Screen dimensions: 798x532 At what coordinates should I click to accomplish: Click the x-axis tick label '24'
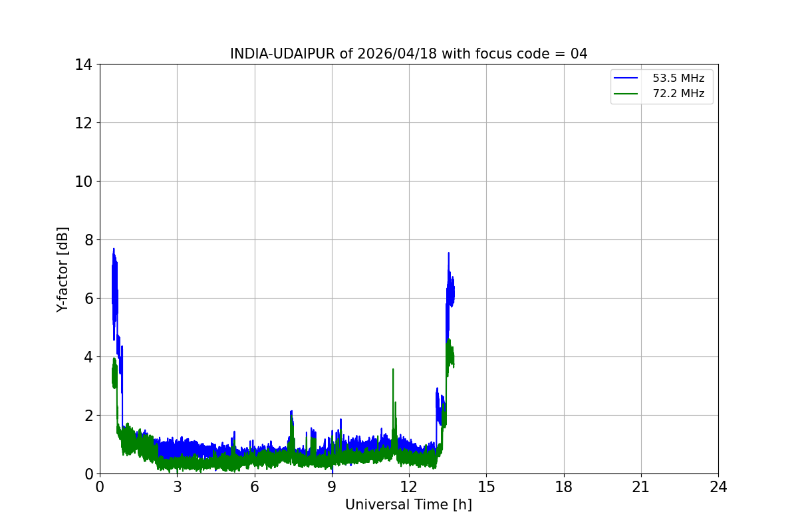pyautogui.click(x=718, y=487)
